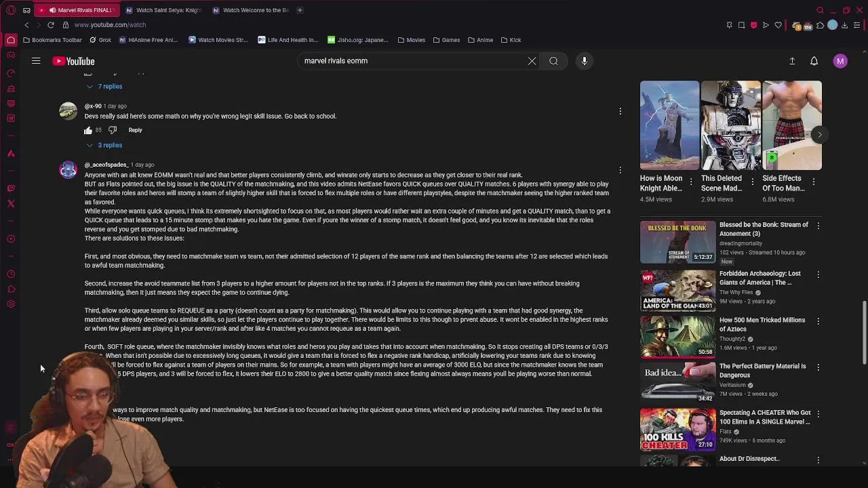Open the browser downloads icon
868x488 pixels.
click(844, 25)
